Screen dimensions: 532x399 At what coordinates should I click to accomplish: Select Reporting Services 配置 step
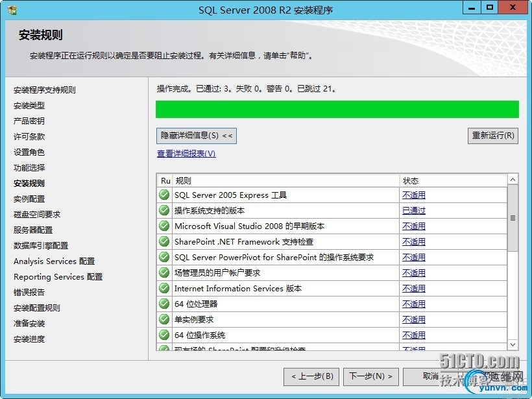pyautogui.click(x=58, y=277)
